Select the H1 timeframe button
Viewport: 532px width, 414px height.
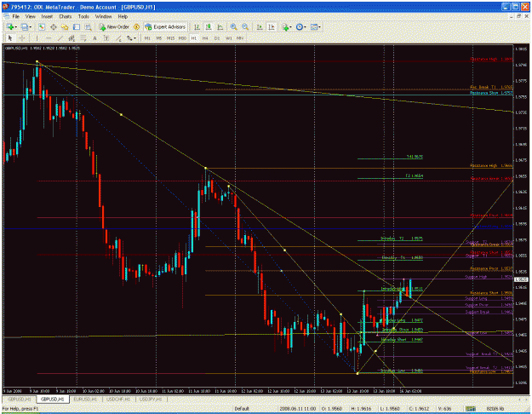coord(194,38)
